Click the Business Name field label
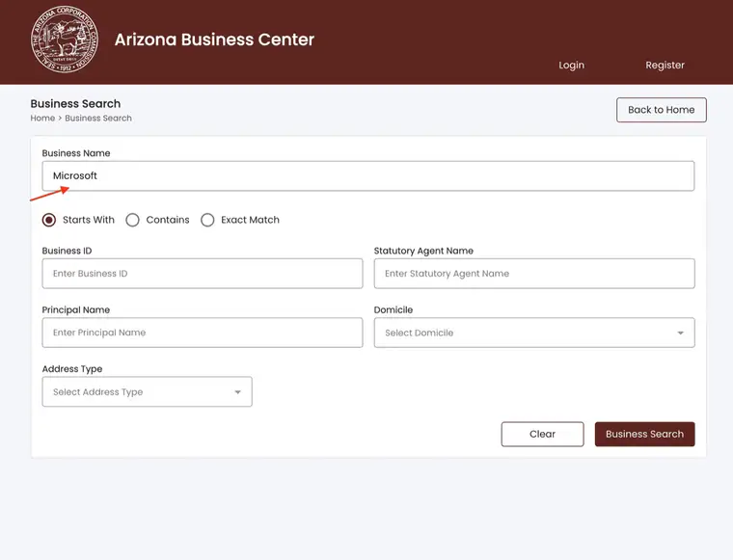The height and width of the screenshot is (560, 733). click(76, 153)
